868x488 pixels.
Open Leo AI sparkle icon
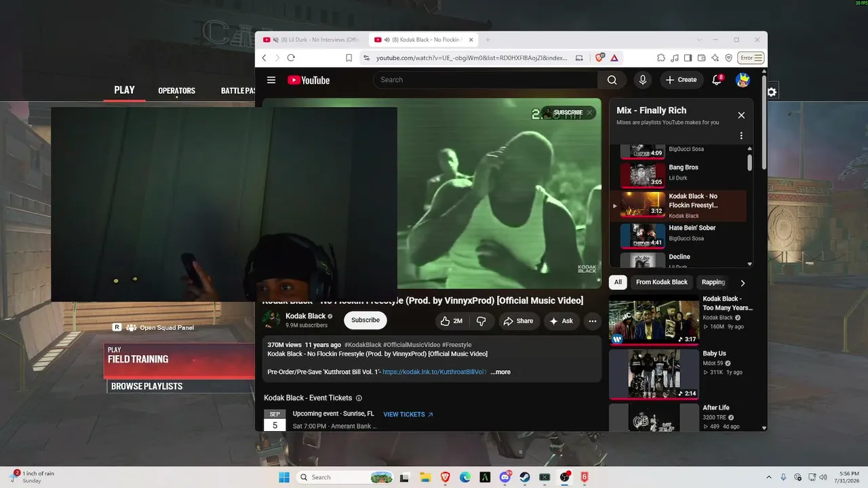(715, 58)
